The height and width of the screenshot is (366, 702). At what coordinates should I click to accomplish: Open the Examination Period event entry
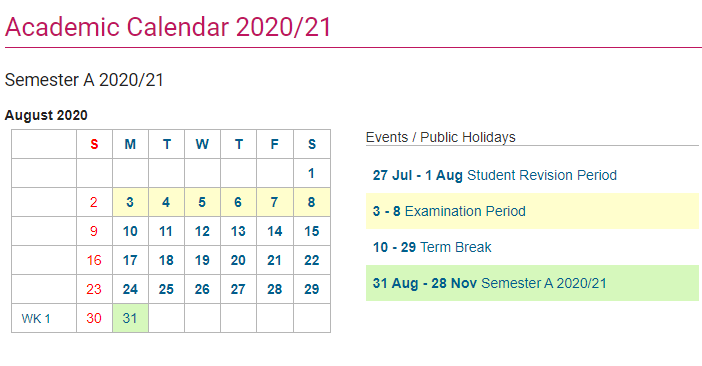(532, 211)
